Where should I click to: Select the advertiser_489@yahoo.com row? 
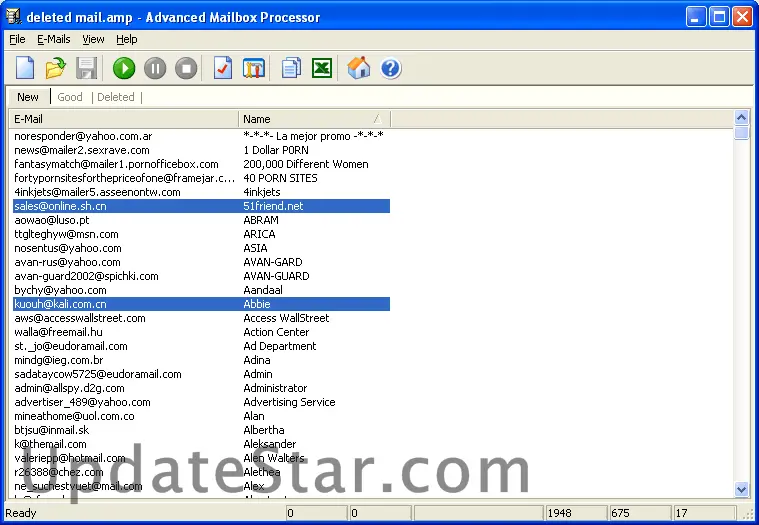click(201, 403)
